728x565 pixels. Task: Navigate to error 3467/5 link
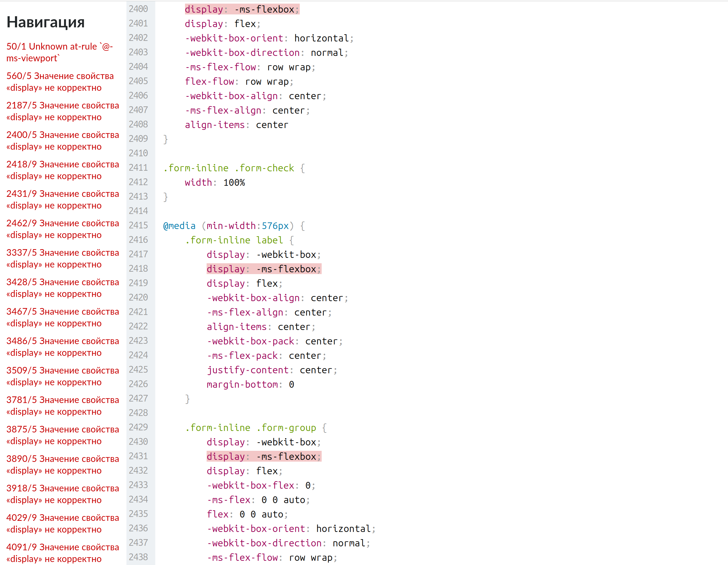click(x=62, y=317)
